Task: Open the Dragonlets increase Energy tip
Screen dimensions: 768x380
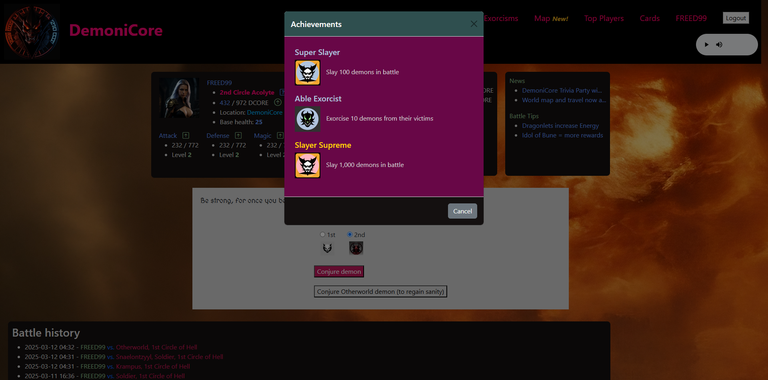Action: pos(560,125)
